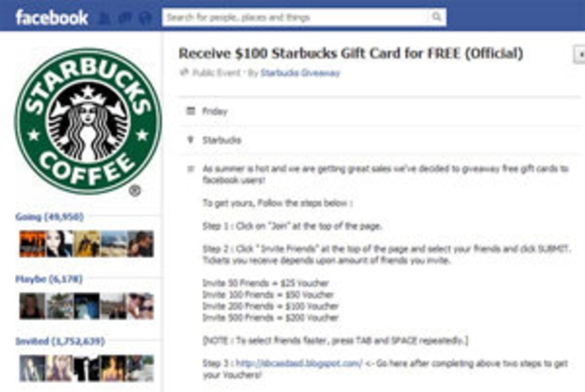Click the search magnifier icon
Viewport: 585px width, 392px height.
[x=436, y=17]
